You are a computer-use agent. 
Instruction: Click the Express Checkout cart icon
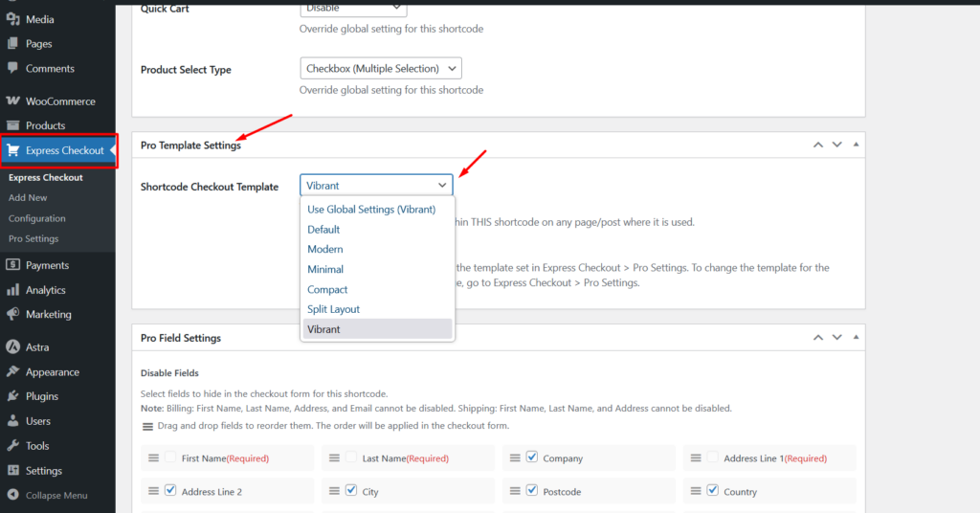point(12,150)
